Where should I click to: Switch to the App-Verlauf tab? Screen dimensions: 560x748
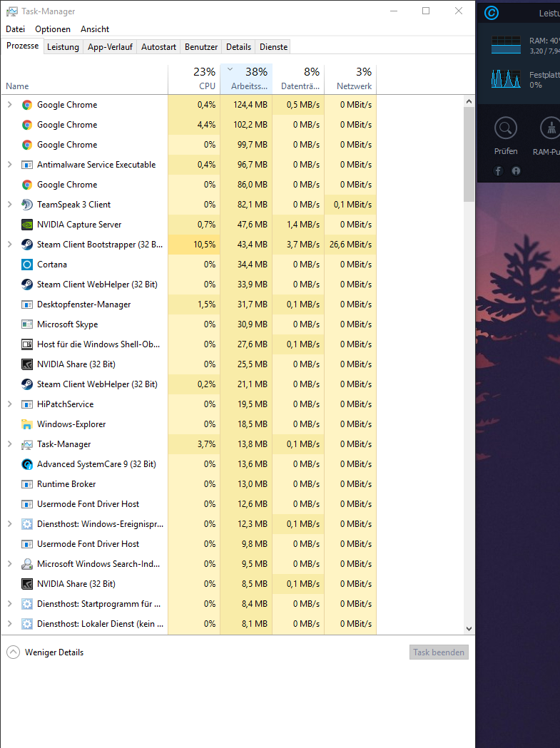[x=111, y=47]
